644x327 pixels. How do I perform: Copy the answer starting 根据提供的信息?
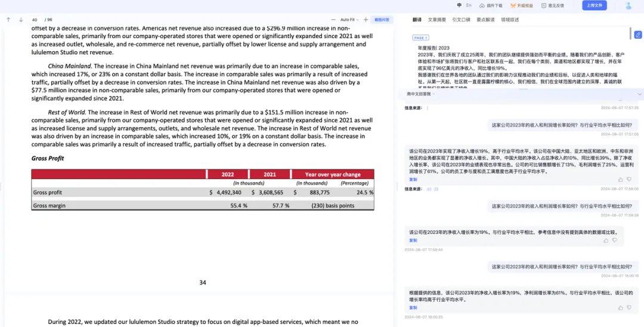[413, 308]
